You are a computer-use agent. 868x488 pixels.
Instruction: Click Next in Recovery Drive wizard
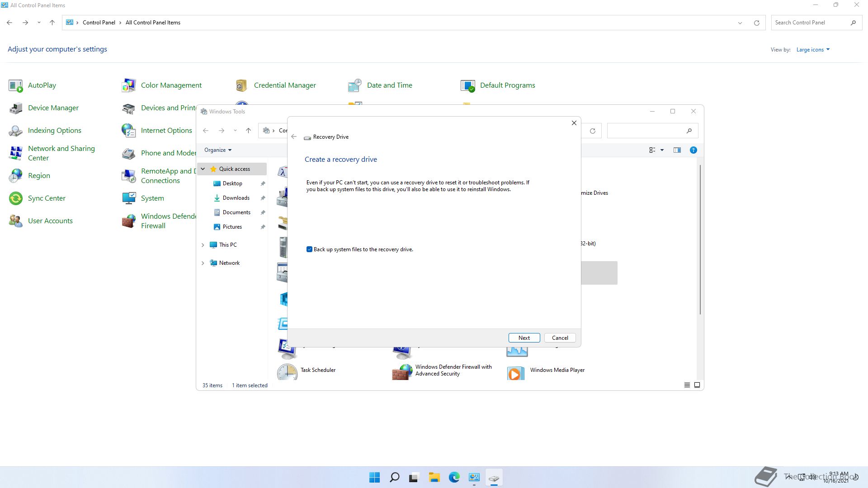point(524,338)
